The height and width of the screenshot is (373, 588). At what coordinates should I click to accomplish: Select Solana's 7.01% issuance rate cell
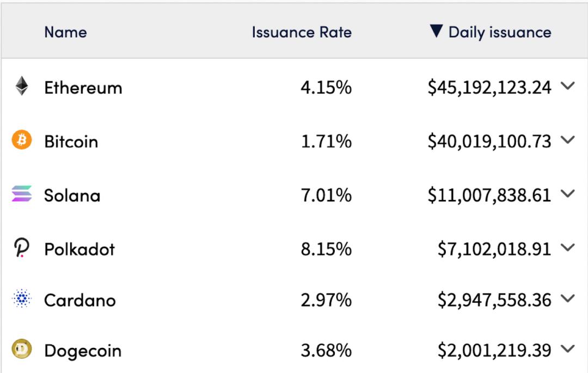click(x=326, y=195)
